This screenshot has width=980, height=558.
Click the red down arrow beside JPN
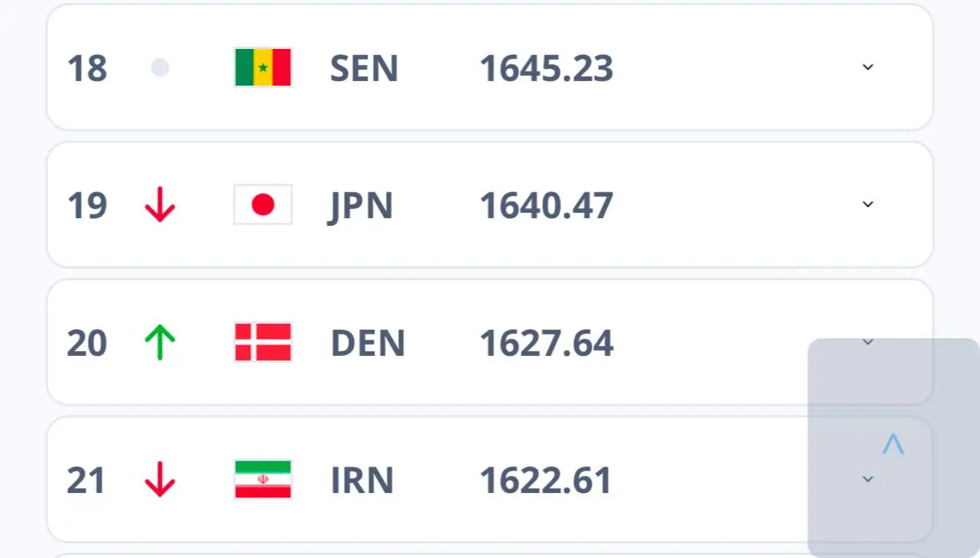160,205
